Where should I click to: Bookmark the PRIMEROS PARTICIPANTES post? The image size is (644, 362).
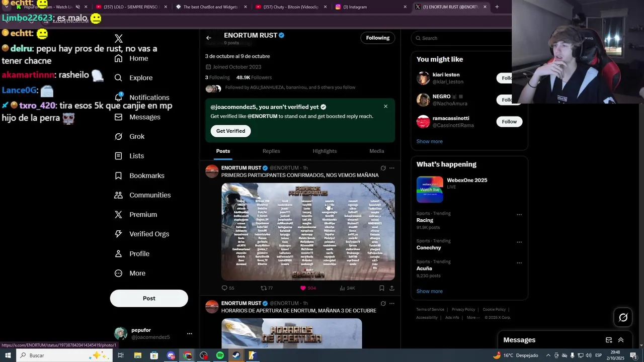pos(382,288)
